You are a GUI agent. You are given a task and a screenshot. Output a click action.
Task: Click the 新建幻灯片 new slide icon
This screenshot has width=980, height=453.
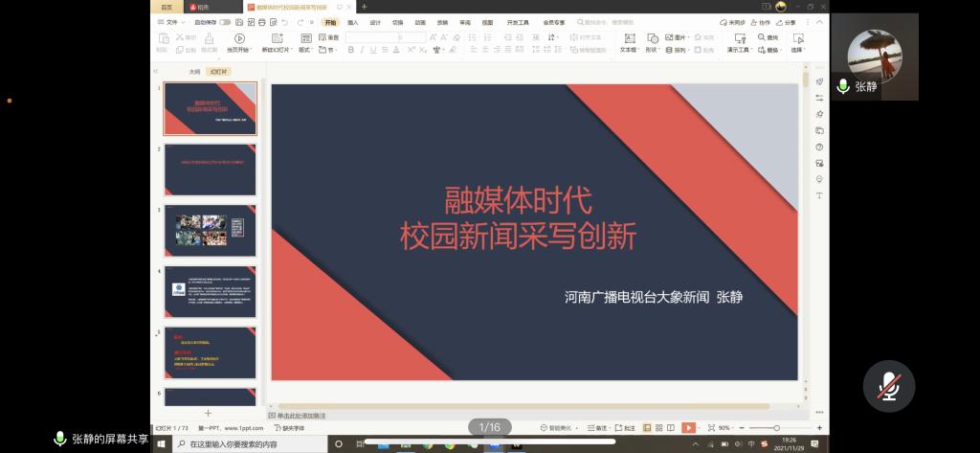[275, 38]
